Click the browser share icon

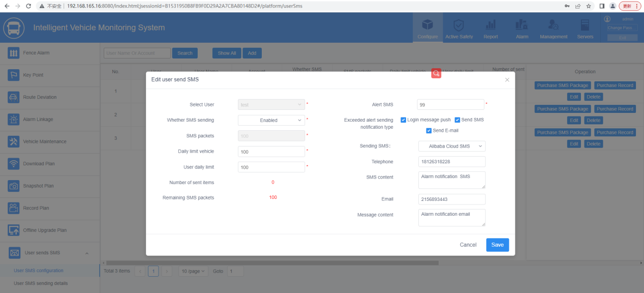(578, 6)
